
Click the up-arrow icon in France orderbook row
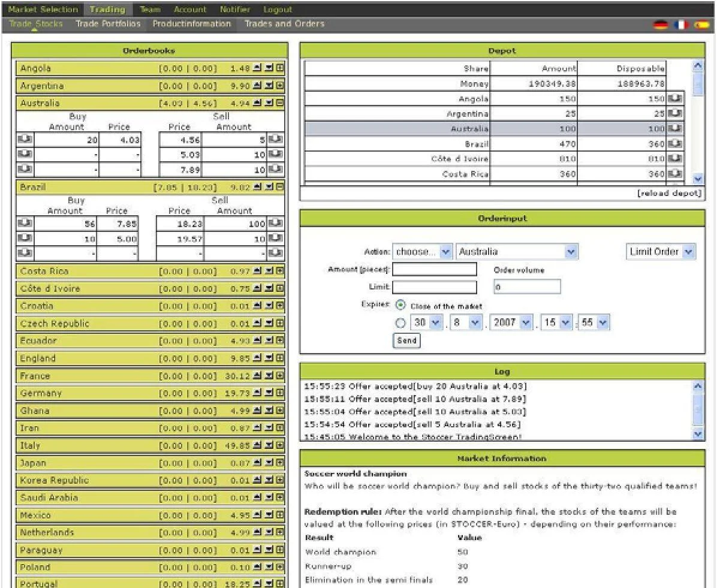257,376
